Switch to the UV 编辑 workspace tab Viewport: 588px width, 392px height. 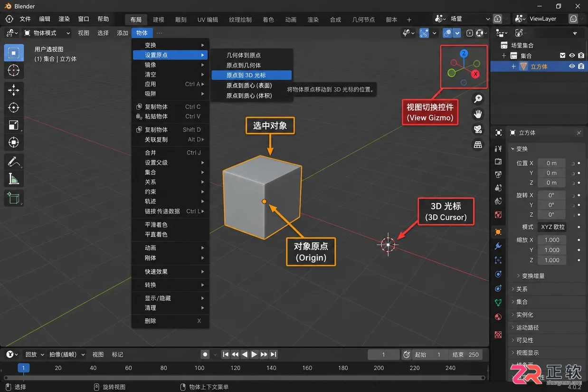[208, 19]
